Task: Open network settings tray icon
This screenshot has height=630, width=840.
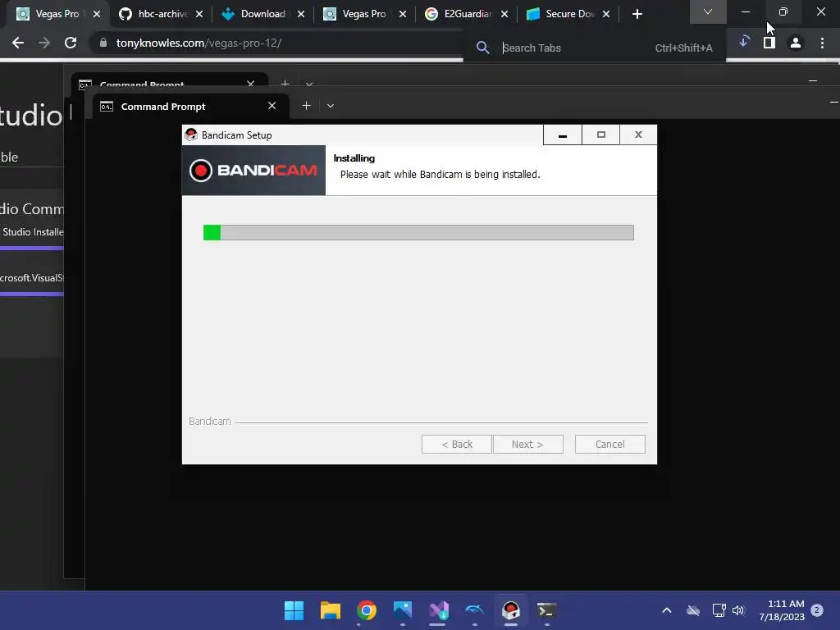Action: (x=719, y=610)
